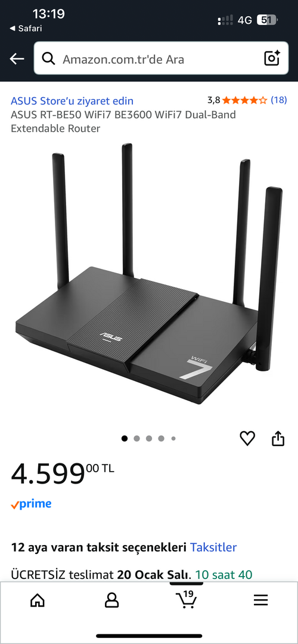Viewport: 298px width, 644px height.
Task: Tap the back arrow icon
Action: click(17, 59)
